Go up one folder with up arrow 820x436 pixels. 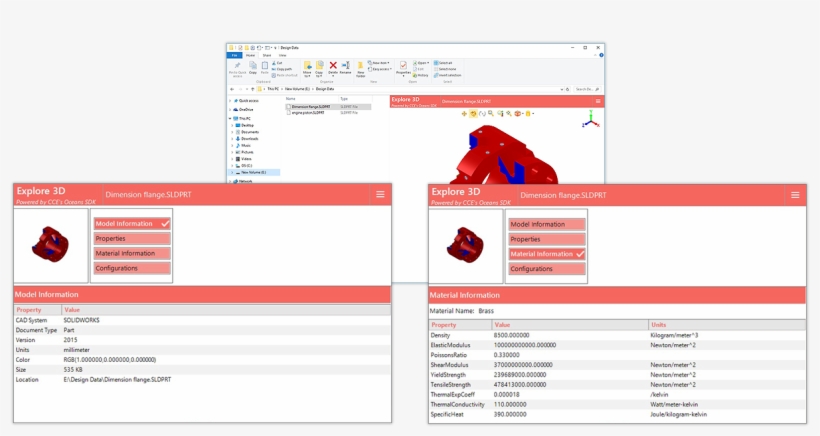pos(253,89)
